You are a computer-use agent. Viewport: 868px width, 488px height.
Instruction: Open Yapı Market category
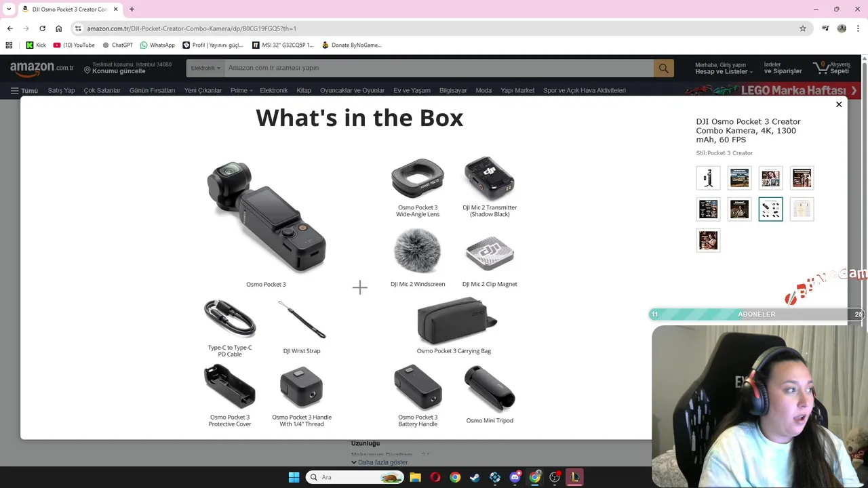[517, 90]
